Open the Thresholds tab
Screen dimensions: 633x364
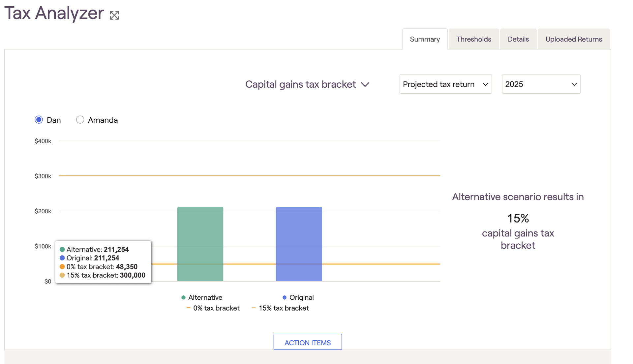474,39
